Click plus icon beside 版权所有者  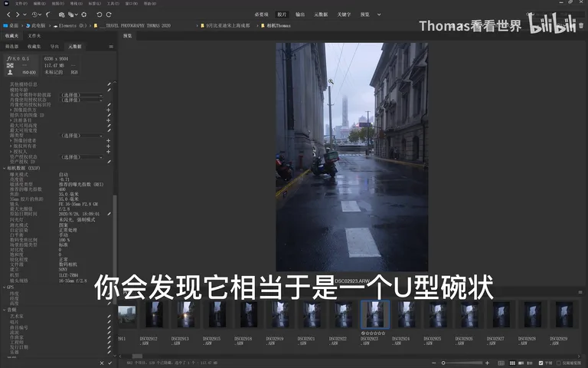pos(109,146)
